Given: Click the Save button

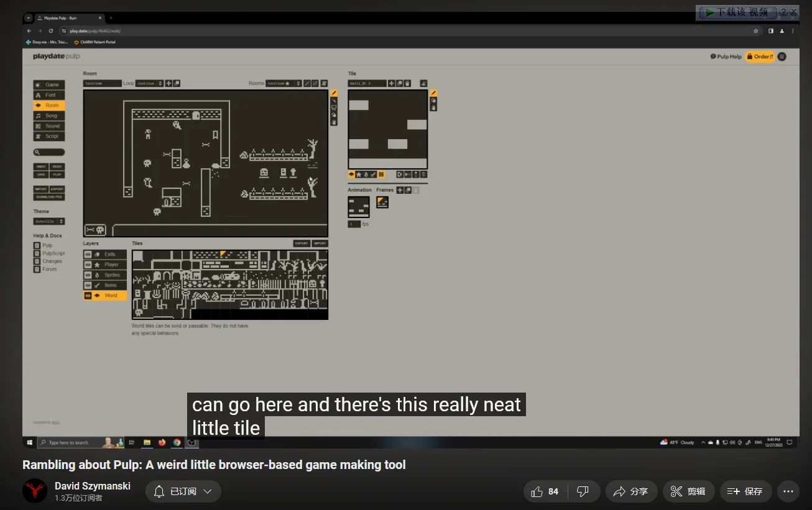Looking at the screenshot, I should (x=41, y=175).
